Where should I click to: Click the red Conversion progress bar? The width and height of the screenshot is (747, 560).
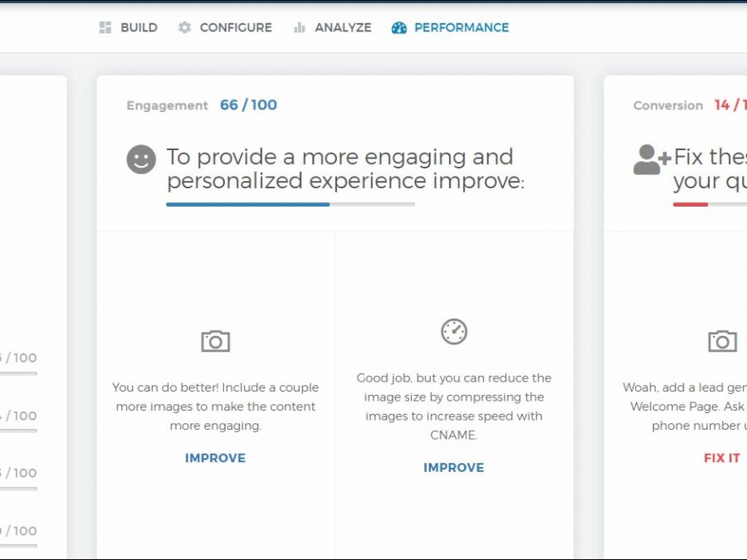[691, 204]
